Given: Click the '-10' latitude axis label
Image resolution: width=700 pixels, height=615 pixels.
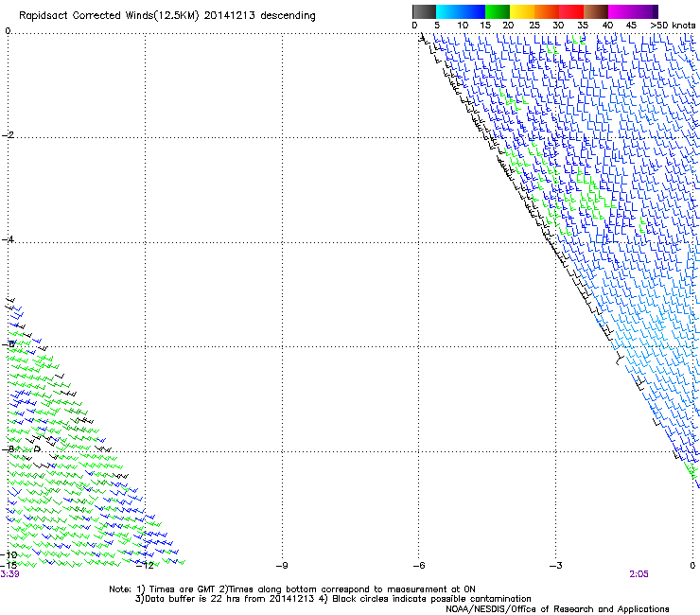Looking at the screenshot, I should 9,554.
